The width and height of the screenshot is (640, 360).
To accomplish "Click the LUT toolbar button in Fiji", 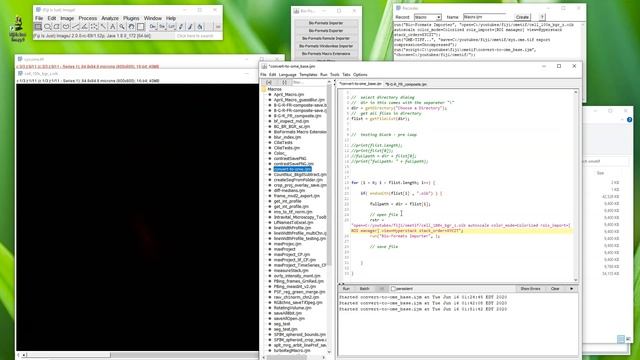I will 172,27.
